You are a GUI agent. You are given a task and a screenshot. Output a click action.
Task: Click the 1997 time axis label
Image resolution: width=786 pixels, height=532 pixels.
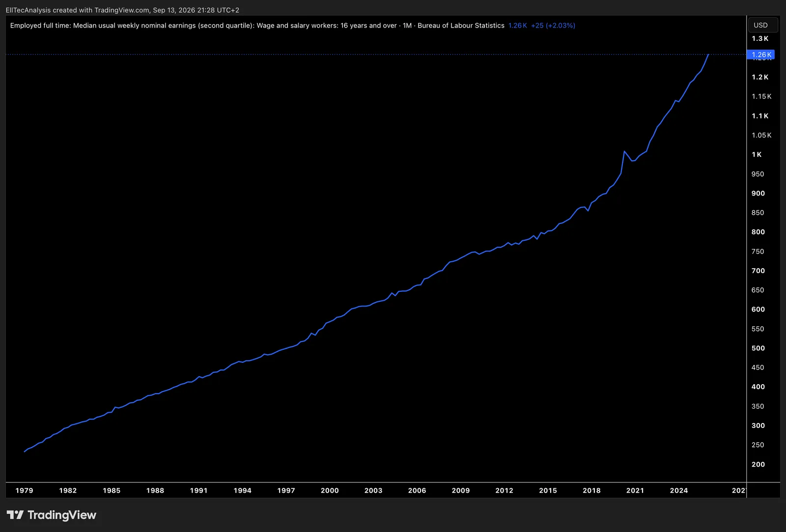click(286, 490)
